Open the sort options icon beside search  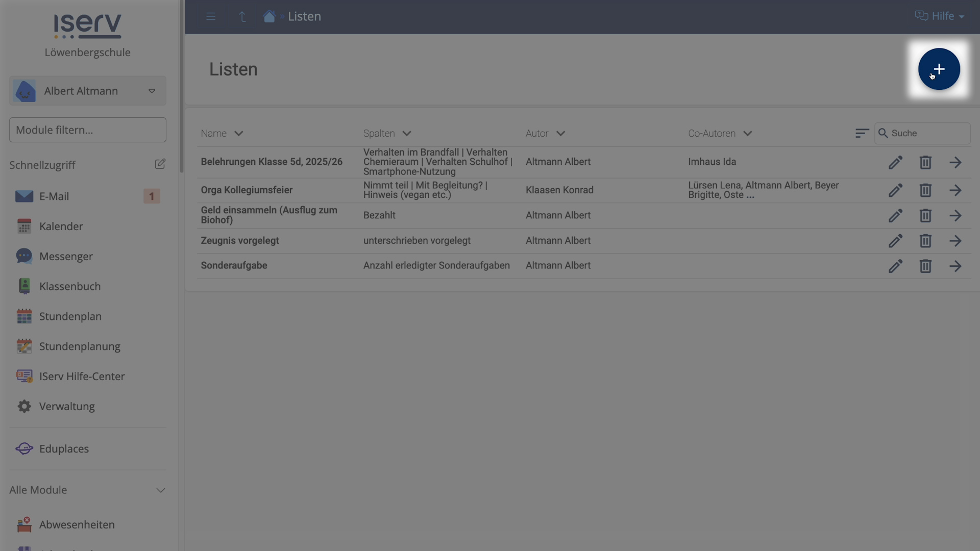point(862,133)
